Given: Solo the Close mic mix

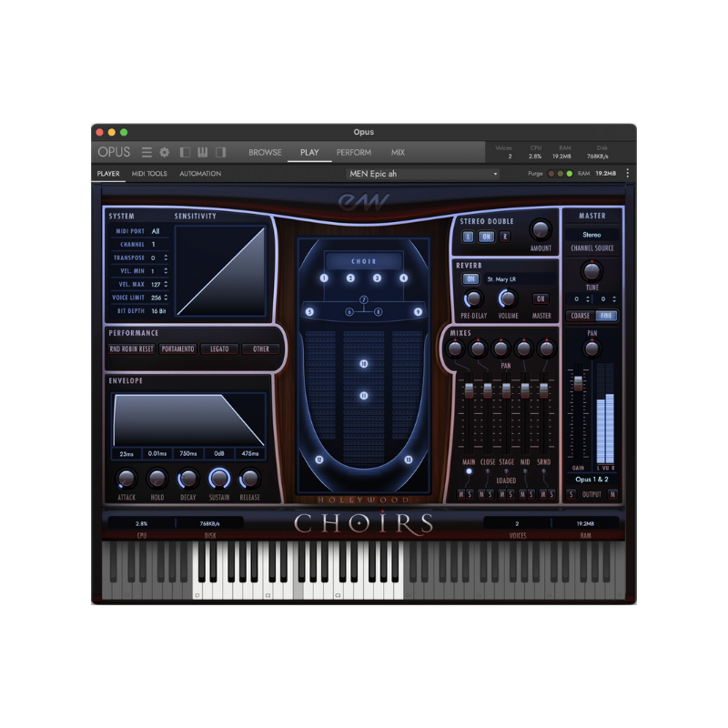Looking at the screenshot, I should pos(490,494).
